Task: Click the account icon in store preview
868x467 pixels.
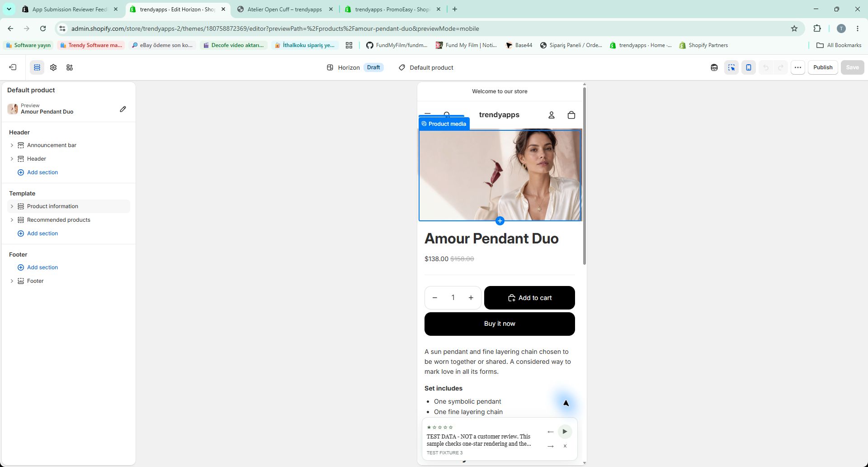Action: point(552,115)
